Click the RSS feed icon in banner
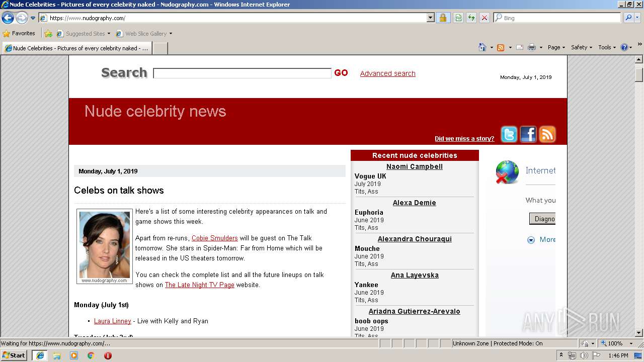This screenshot has width=644, height=362. point(547,135)
